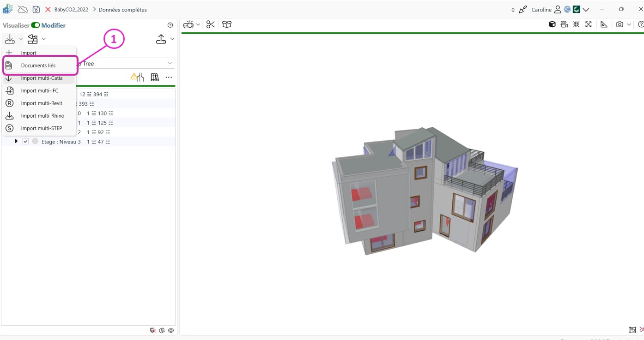Select the set-square measure tool icon
The width and height of the screenshot is (644, 340).
(x=604, y=24)
